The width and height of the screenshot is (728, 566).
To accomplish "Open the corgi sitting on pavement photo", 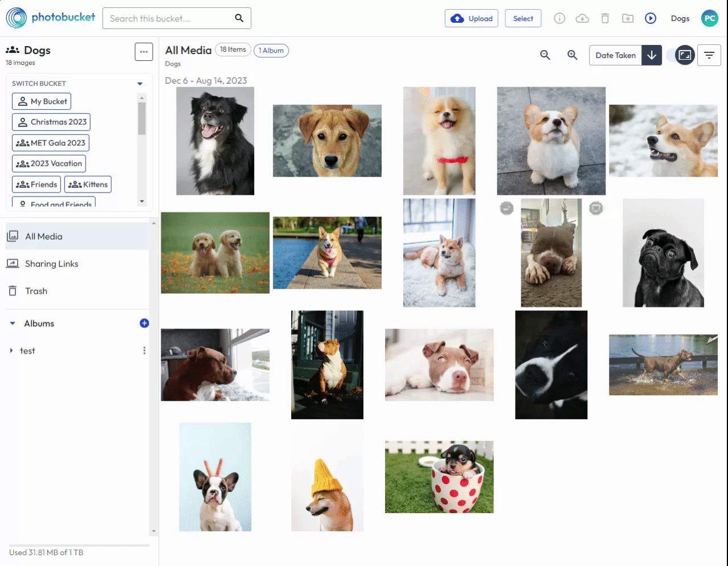I will [x=551, y=141].
